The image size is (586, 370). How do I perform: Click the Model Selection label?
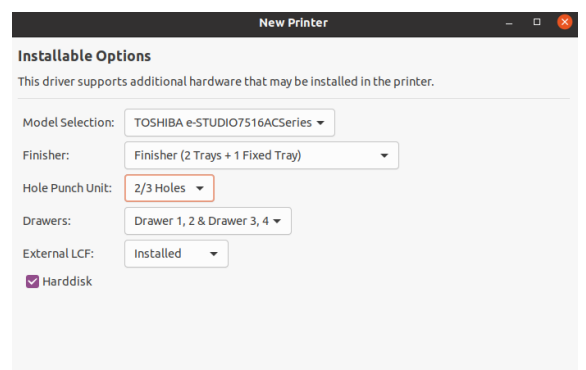click(x=69, y=123)
